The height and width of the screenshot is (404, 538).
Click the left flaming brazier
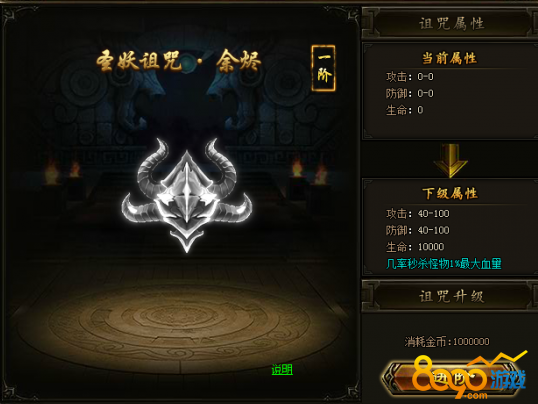point(51,172)
